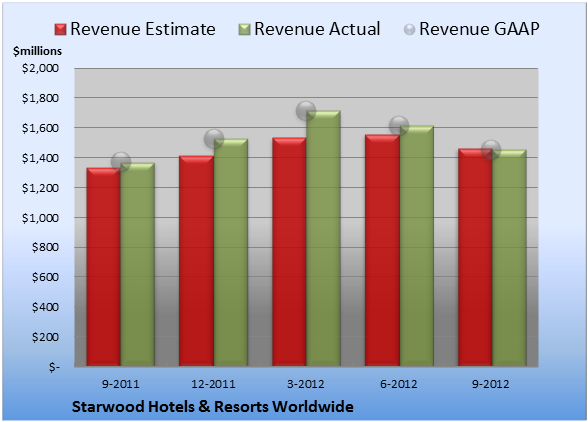Click the gray Revenue GAAP legend marker

coord(410,30)
